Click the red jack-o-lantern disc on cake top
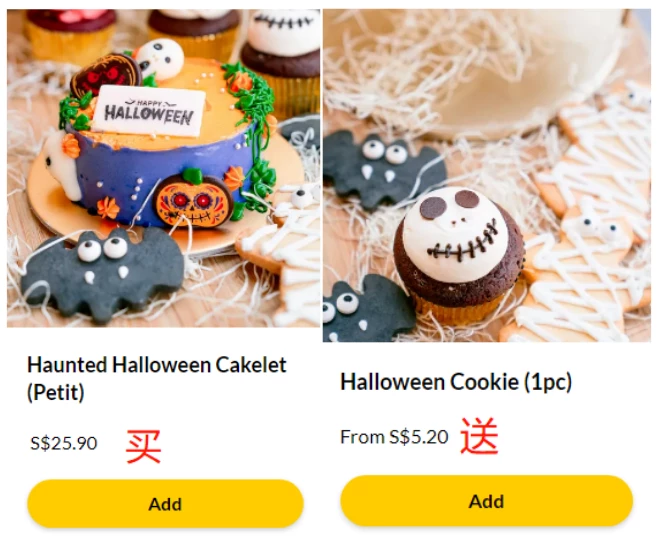This screenshot has height=553, width=660. (106, 76)
